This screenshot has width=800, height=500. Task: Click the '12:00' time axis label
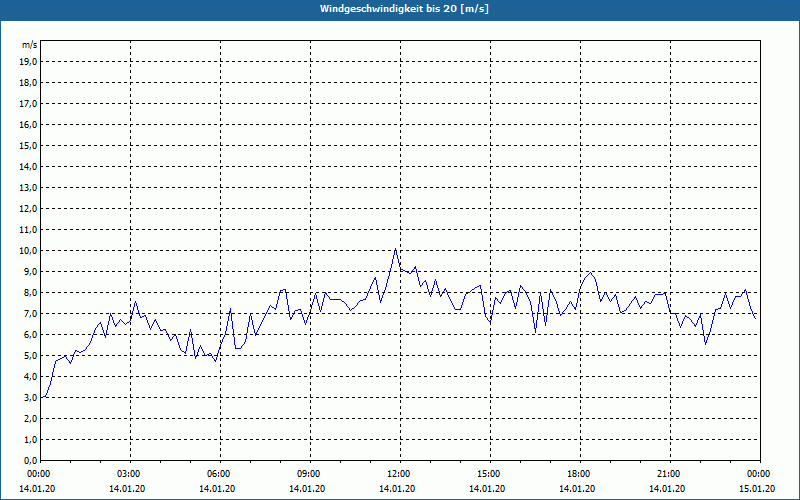(x=400, y=474)
